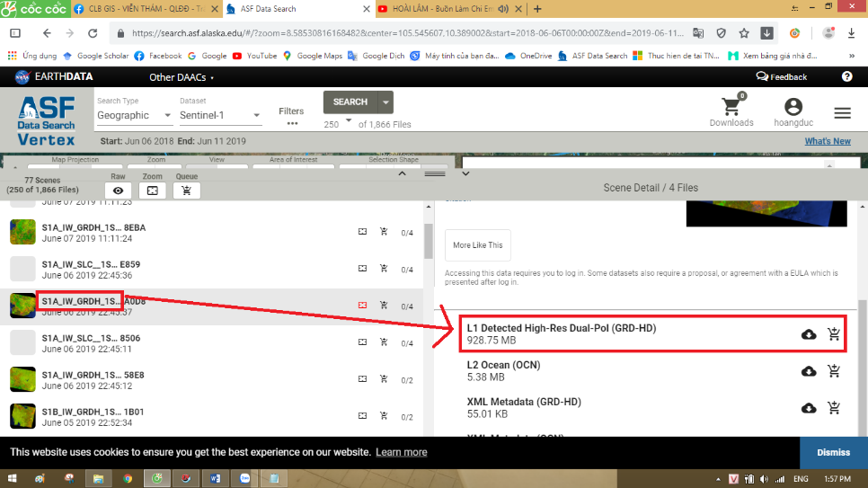Download the L2 Ocean (OCN) file

(808, 371)
